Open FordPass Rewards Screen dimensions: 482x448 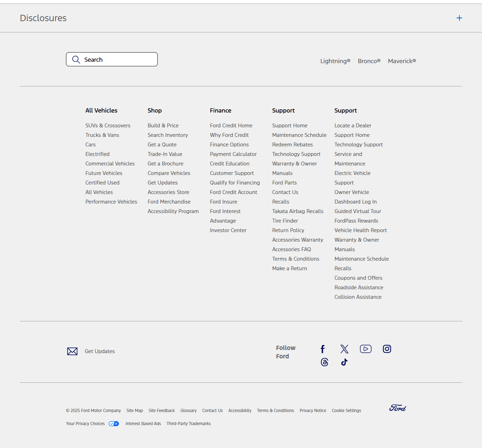coord(356,221)
